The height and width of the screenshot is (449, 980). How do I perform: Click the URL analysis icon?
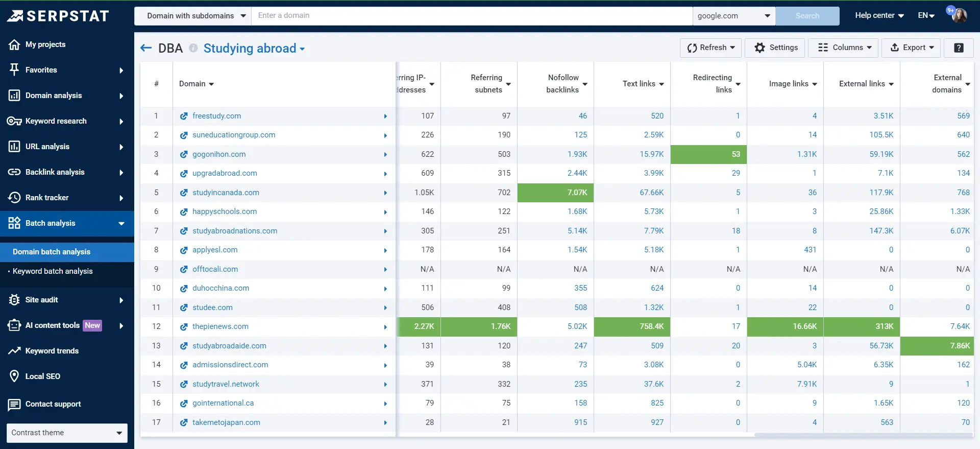pyautogui.click(x=14, y=147)
